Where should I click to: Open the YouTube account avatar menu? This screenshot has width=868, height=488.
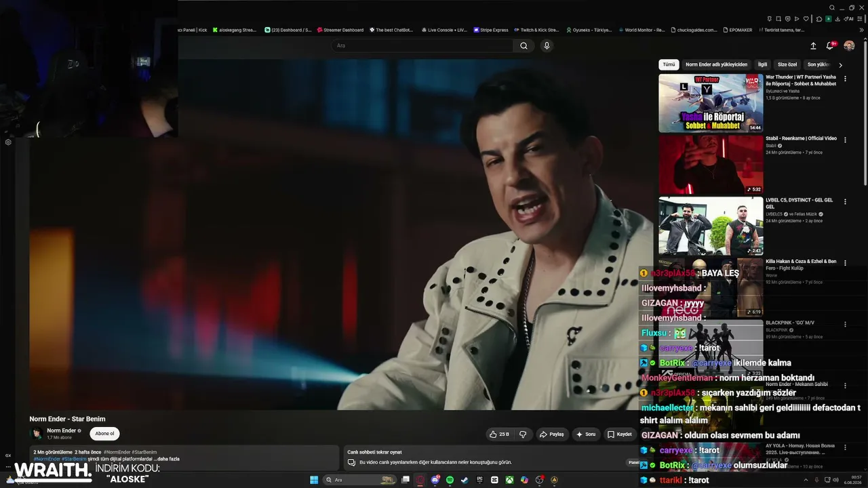pyautogui.click(x=849, y=46)
